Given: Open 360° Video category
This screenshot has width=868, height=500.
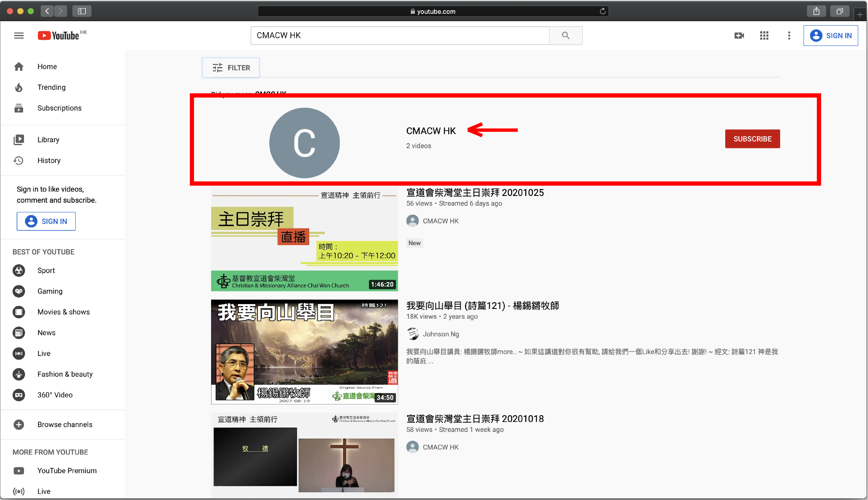Looking at the screenshot, I should tap(55, 395).
